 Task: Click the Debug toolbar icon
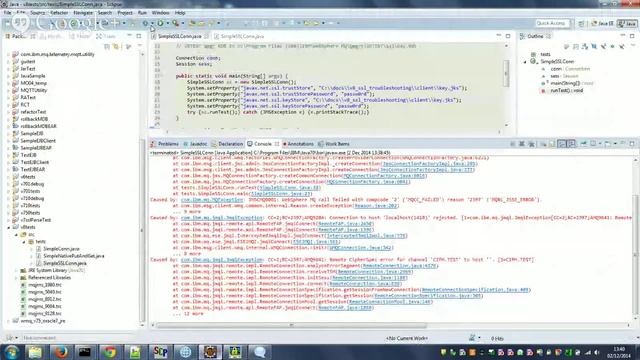(145, 23)
